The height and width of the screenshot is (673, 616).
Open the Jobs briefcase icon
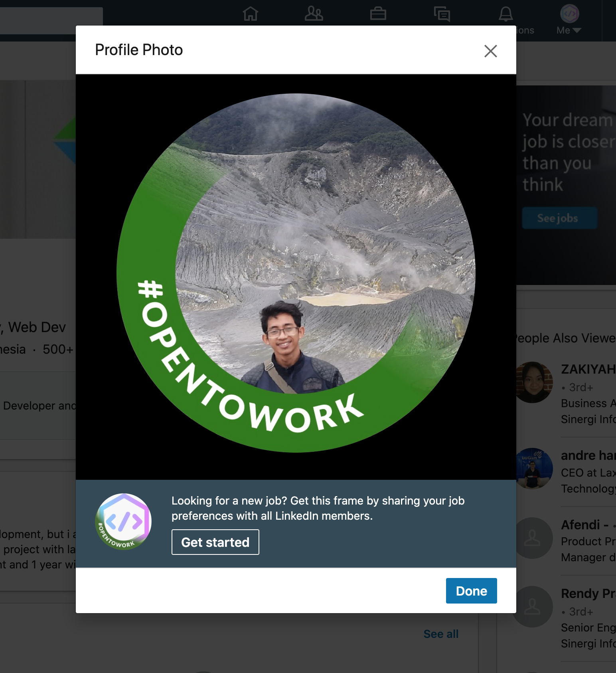point(378,14)
